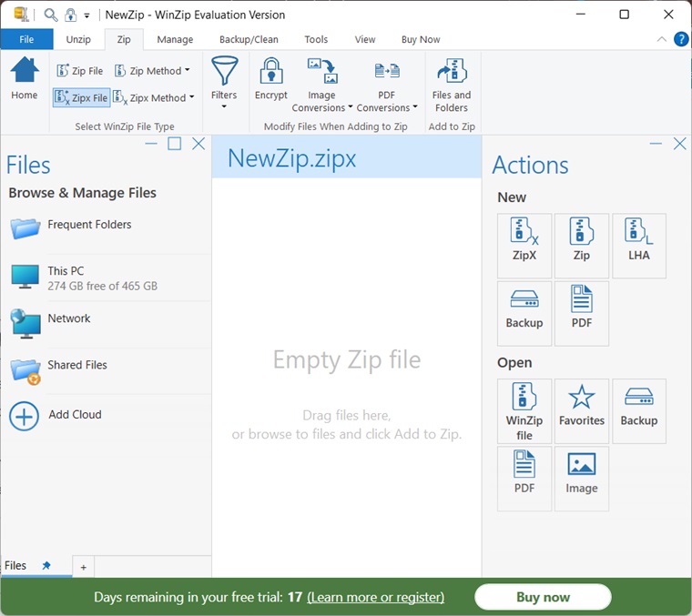Open WinZip help question mark

click(681, 39)
